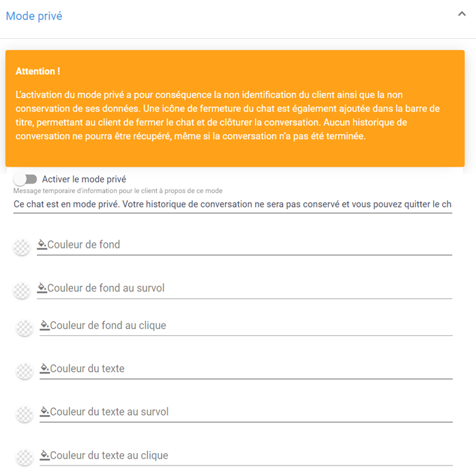Click paint bucket icon for Couleur de fond
This screenshot has height=475, width=476.
pyautogui.click(x=42, y=244)
